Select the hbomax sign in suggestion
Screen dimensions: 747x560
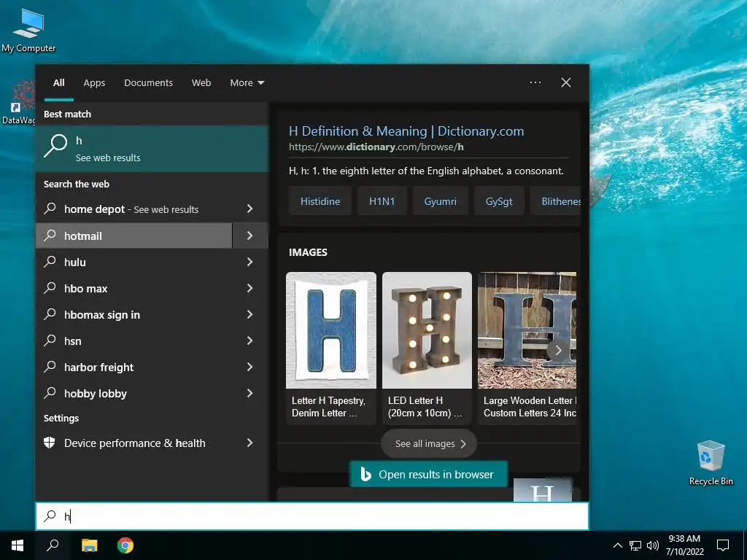click(x=134, y=314)
